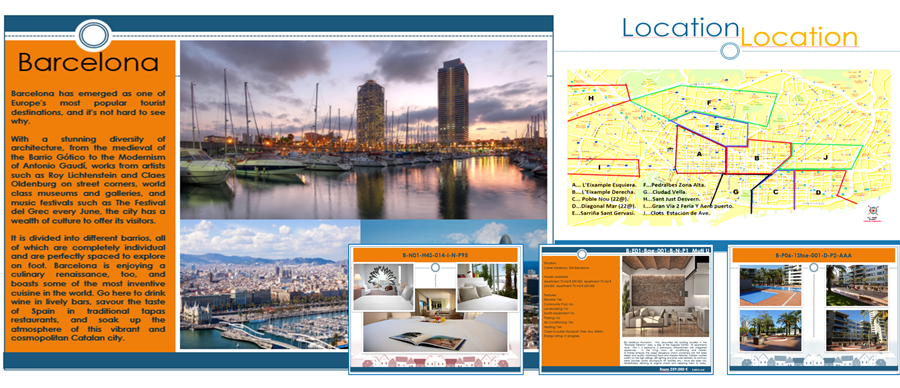
Task: Open the aerial city skyline photo
Action: coord(270,284)
